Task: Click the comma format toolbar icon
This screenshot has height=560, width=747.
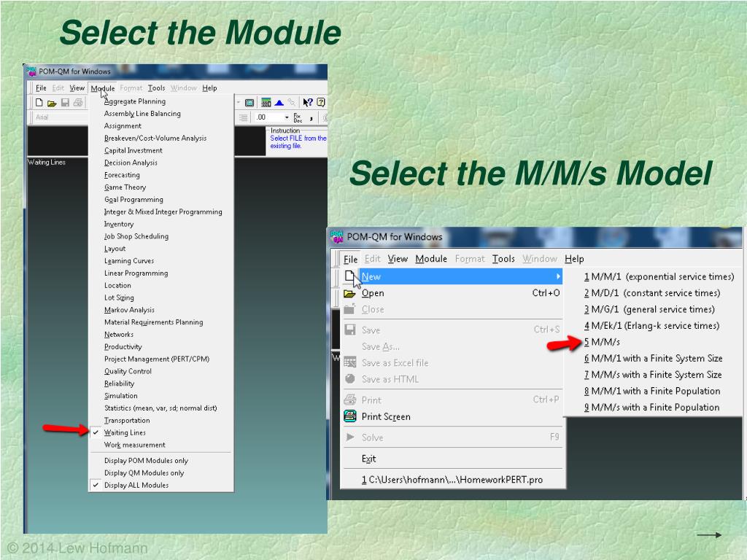Action: click(311, 118)
